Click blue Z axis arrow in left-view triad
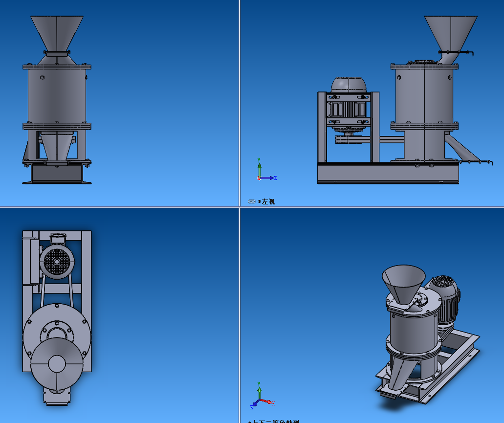The height and width of the screenshot is (423, 504). coord(270,178)
